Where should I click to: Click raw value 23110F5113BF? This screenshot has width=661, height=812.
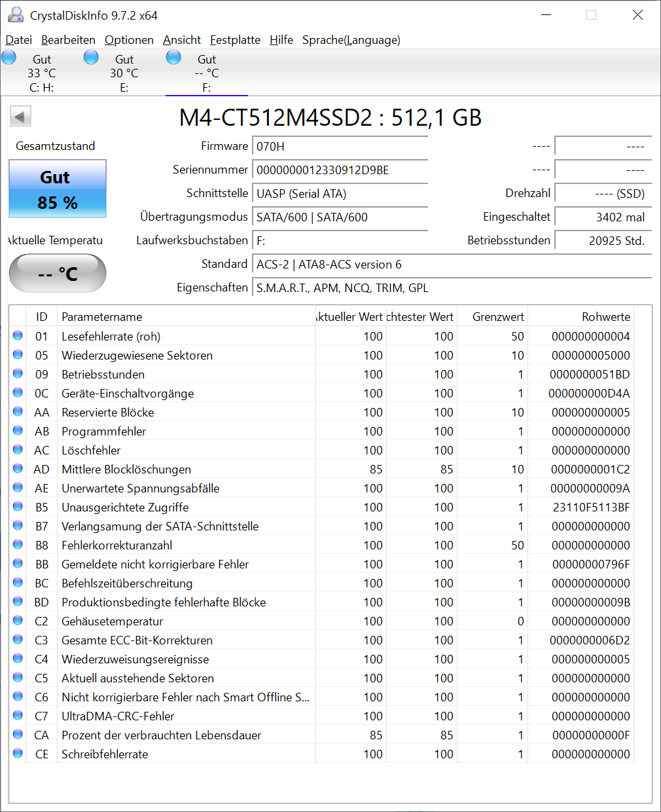click(592, 507)
